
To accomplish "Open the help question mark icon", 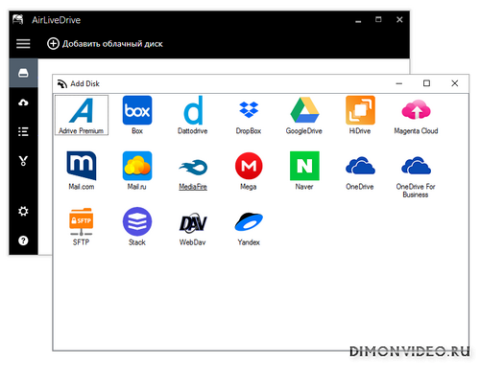I will click(23, 240).
